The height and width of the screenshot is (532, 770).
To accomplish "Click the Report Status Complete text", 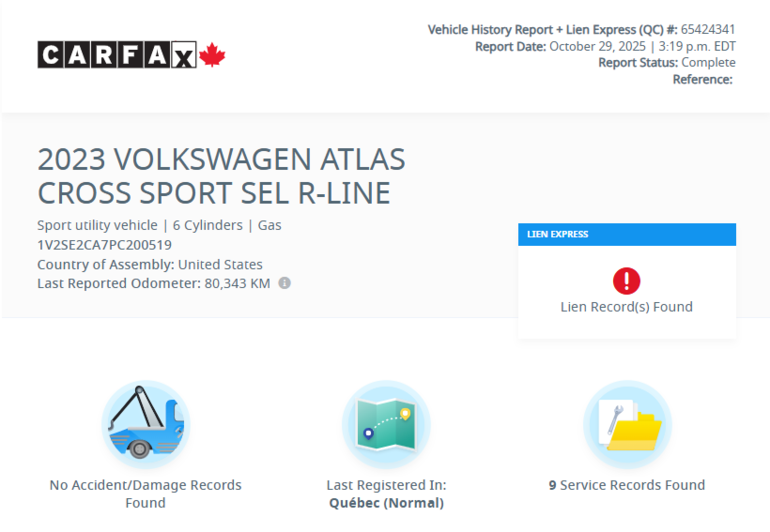I will click(667, 62).
